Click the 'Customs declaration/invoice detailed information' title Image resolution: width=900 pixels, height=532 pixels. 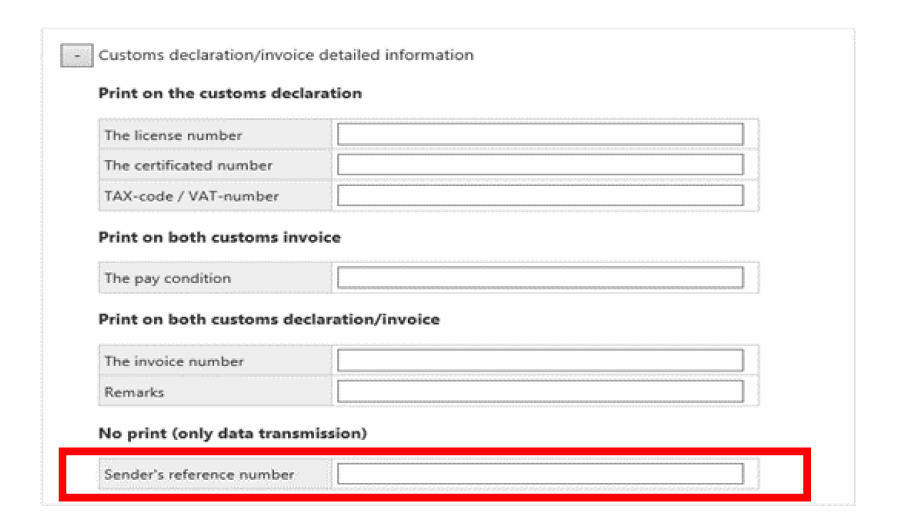point(286,55)
